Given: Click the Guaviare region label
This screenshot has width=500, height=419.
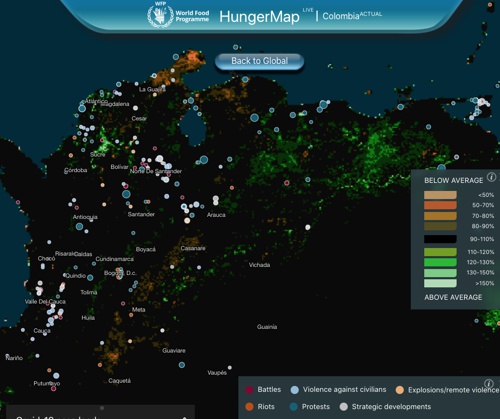Looking at the screenshot, I should click(174, 350).
